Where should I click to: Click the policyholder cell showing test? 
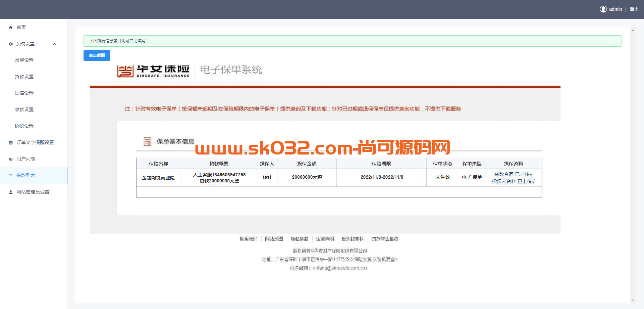pyautogui.click(x=267, y=177)
